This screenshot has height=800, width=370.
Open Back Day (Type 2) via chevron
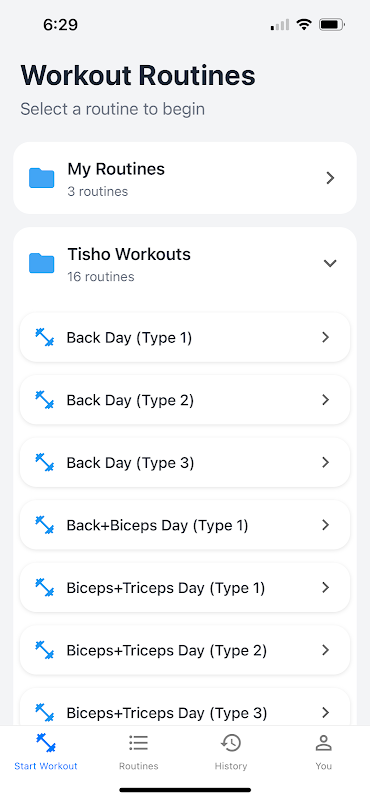(x=326, y=400)
